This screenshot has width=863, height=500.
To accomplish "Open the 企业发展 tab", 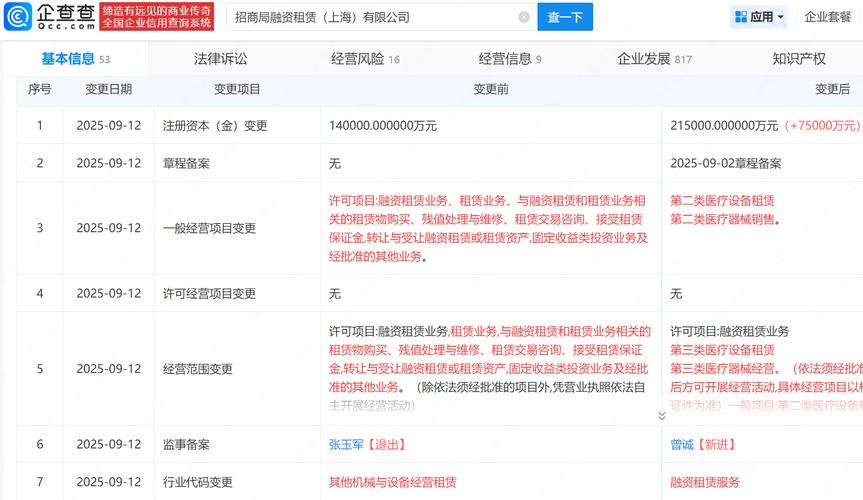I will point(645,59).
